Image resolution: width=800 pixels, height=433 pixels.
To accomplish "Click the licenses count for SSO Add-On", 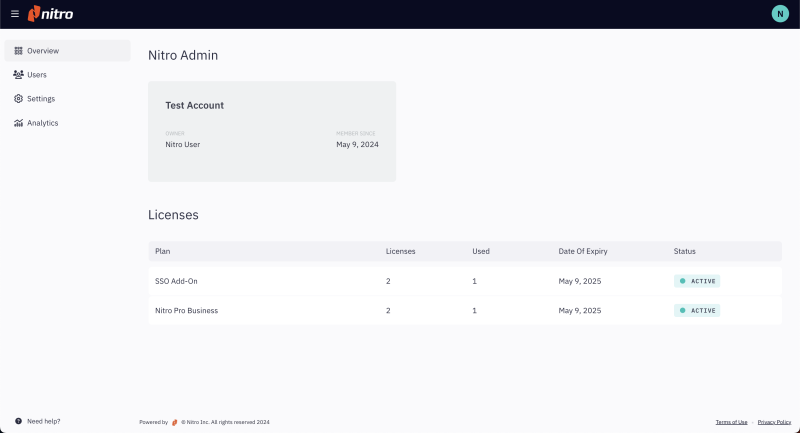I will click(388, 281).
